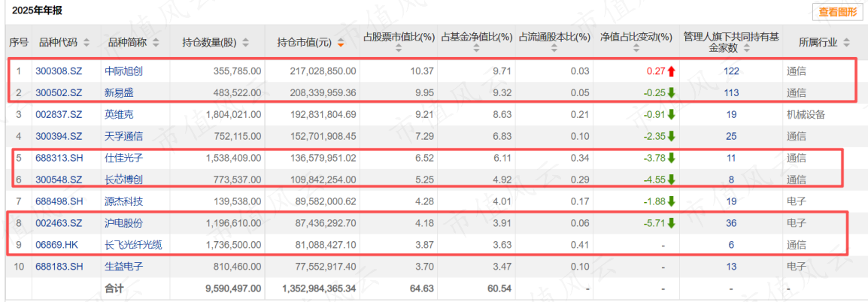Viewport: 868px width, 302px height.
Task: Select total market value 1,352,984,365.34
Action: pos(319,288)
